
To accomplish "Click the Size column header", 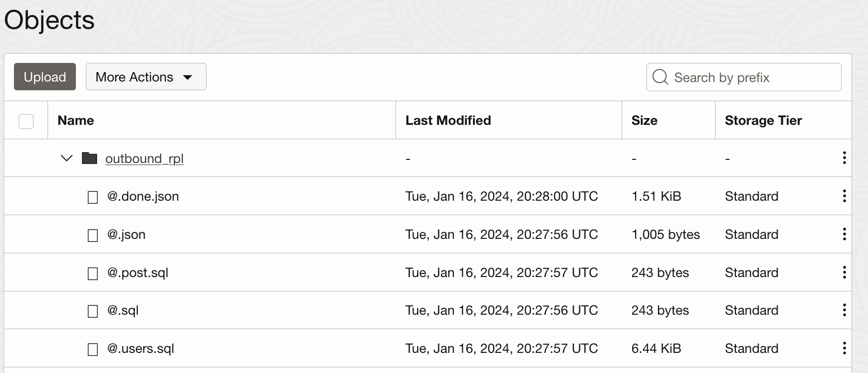I will [x=644, y=120].
